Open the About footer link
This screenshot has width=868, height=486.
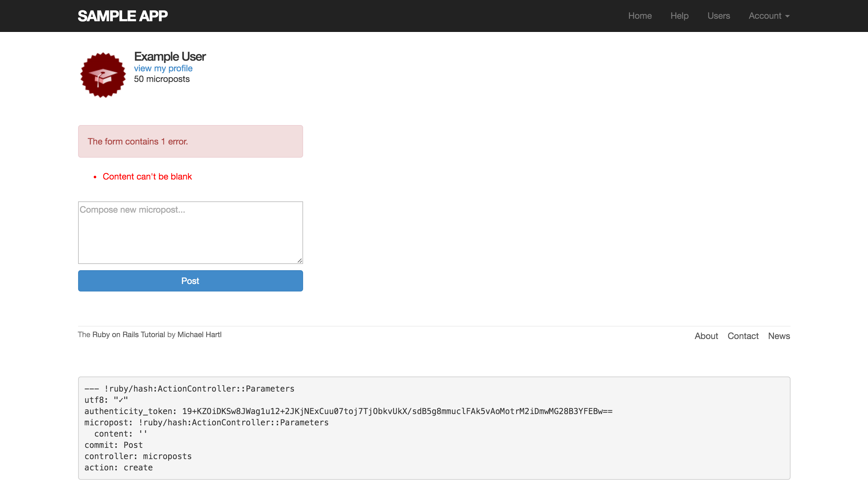pos(706,336)
